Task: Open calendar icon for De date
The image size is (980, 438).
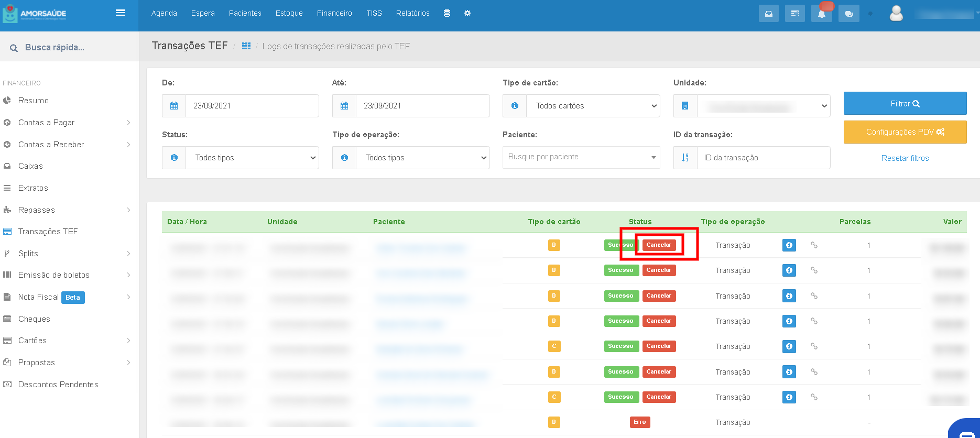Action: click(174, 106)
